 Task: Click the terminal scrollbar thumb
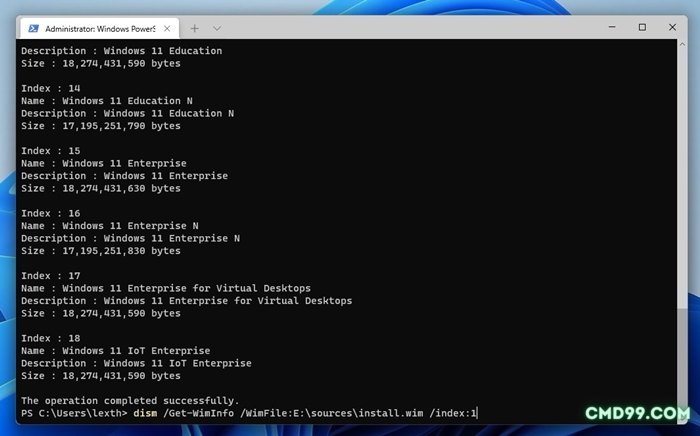tap(682, 362)
